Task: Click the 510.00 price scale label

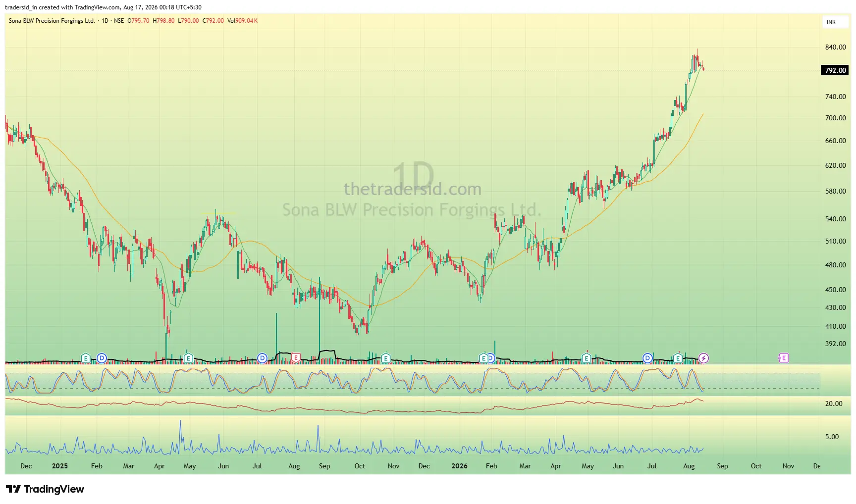Action: pyautogui.click(x=835, y=241)
